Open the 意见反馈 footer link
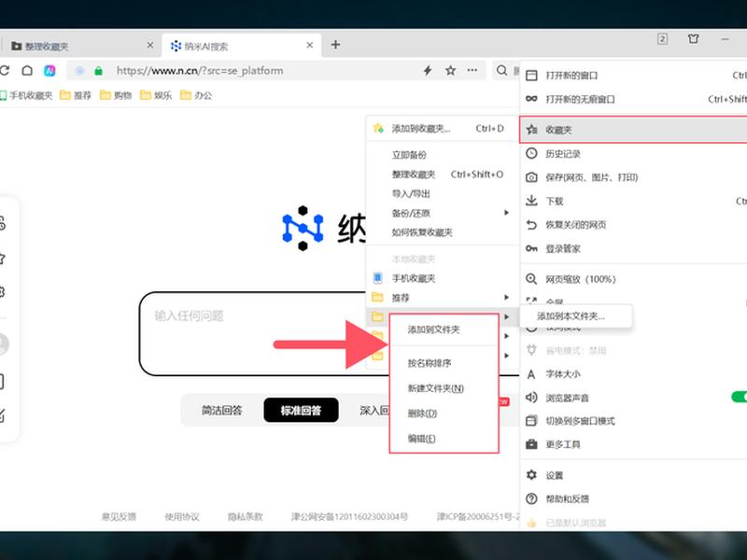747x560 pixels. pyautogui.click(x=120, y=517)
